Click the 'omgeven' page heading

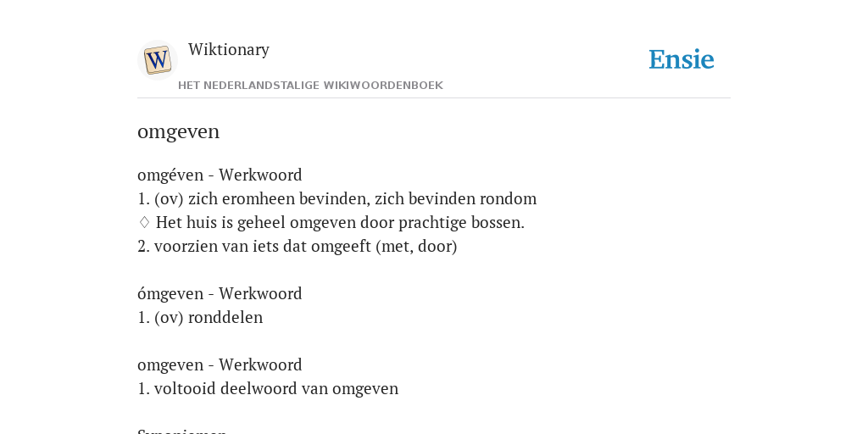[x=178, y=131]
